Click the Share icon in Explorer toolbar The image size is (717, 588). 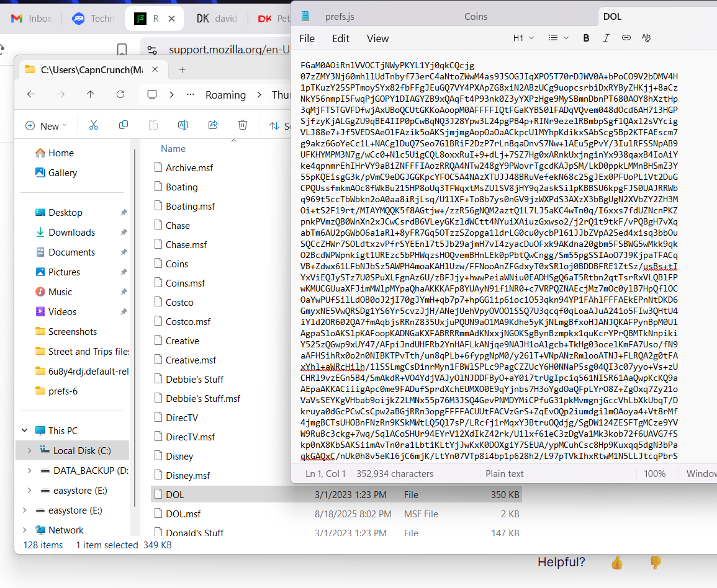tap(213, 125)
